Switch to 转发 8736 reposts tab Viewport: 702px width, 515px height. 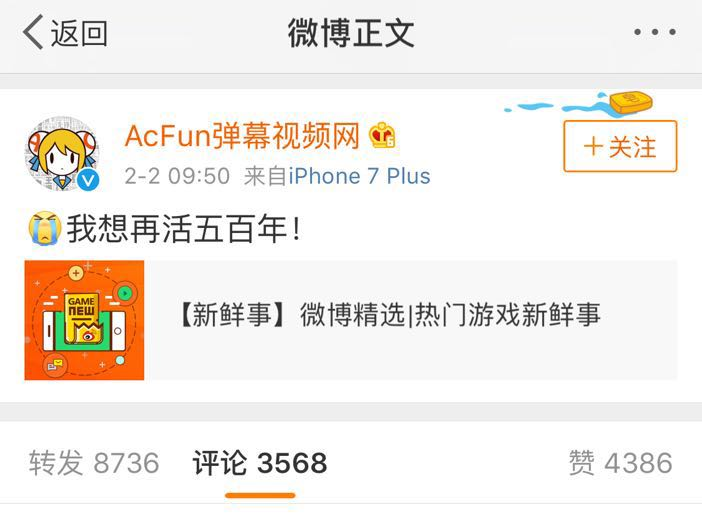pos(94,463)
